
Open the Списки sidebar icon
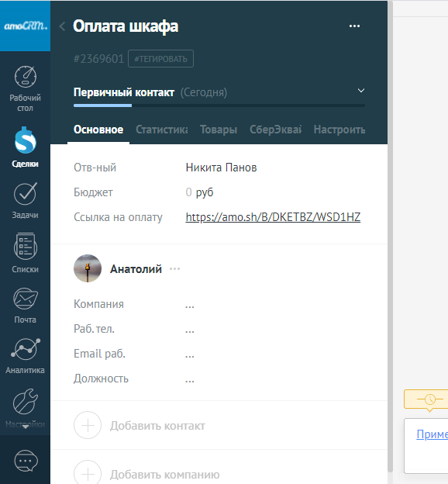(x=26, y=247)
